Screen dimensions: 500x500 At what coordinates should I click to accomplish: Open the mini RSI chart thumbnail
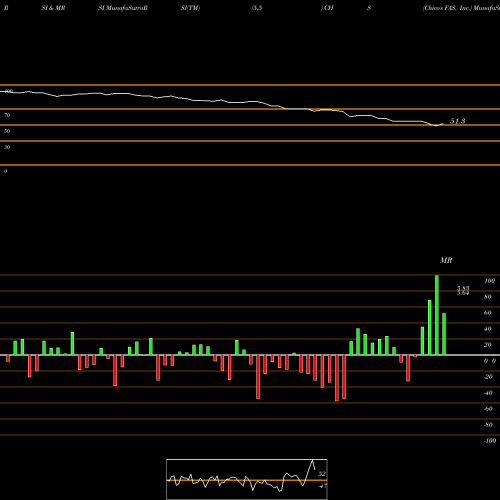pos(247,479)
